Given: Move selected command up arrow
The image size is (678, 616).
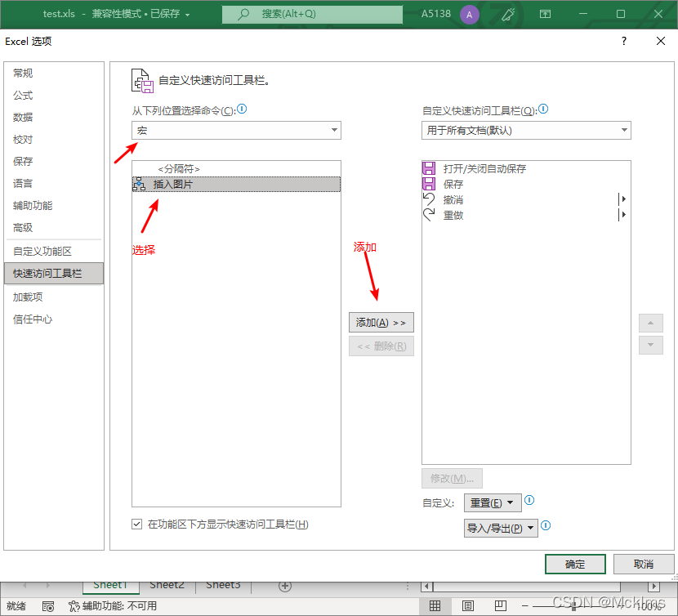Looking at the screenshot, I should pyautogui.click(x=651, y=324).
